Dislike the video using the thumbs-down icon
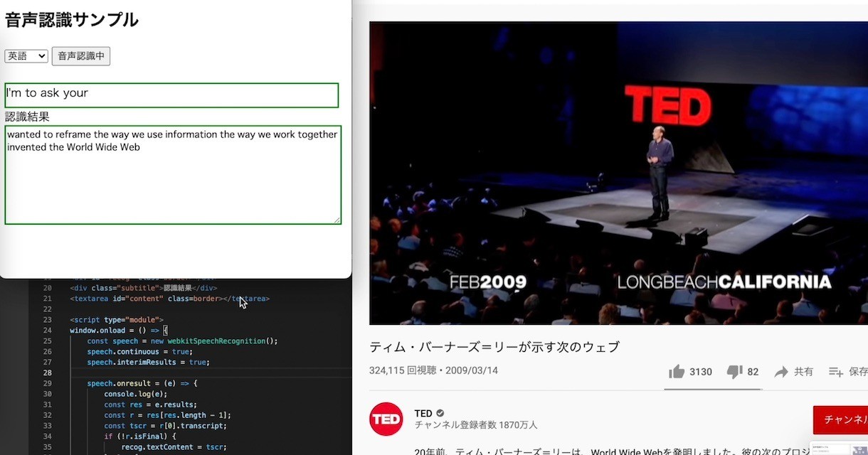 [736, 371]
